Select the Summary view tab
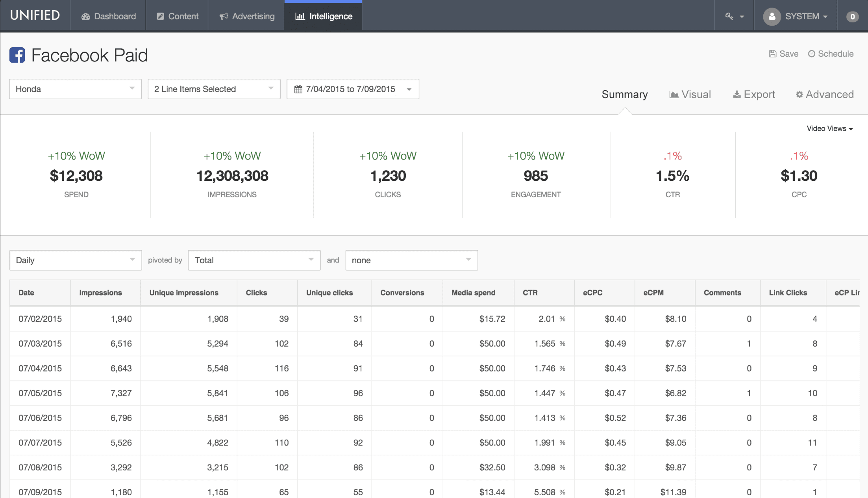The image size is (868, 498). [625, 95]
